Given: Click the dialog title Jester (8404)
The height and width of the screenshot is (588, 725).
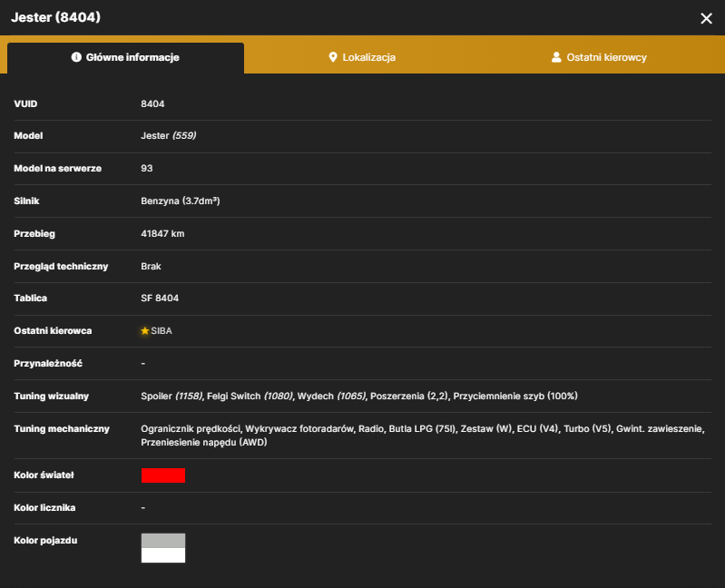Looking at the screenshot, I should (x=56, y=17).
